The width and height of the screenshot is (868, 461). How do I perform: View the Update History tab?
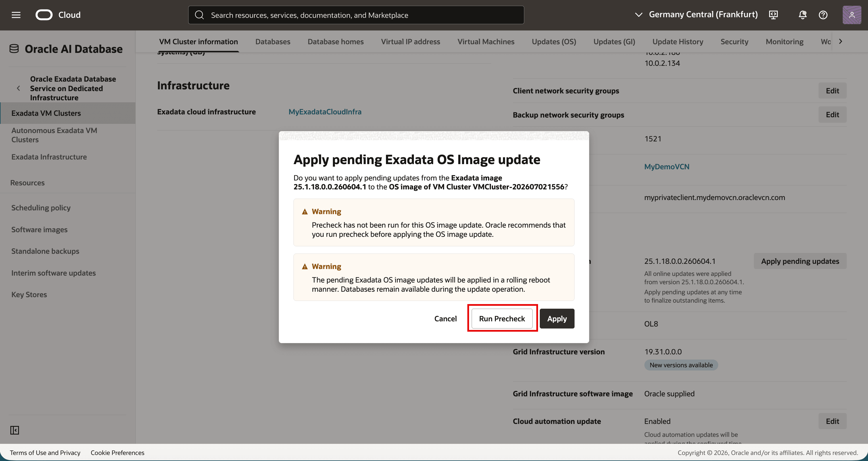point(678,41)
